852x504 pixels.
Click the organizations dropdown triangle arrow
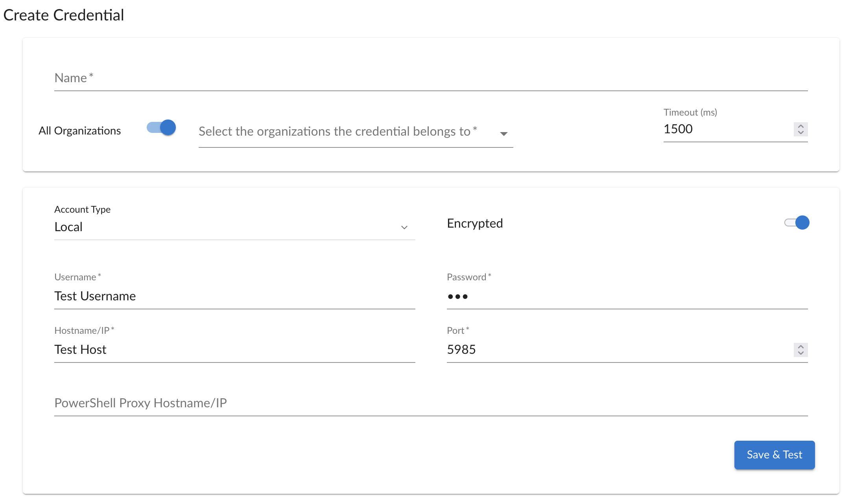coord(503,134)
